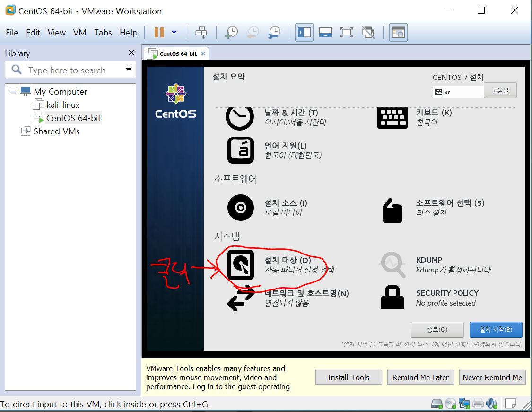
Task: Open keyboard settings via keyboard icon
Action: 392,117
